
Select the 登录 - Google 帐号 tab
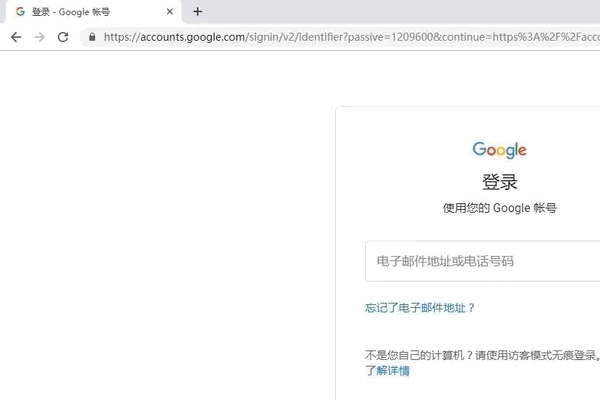click(x=94, y=12)
